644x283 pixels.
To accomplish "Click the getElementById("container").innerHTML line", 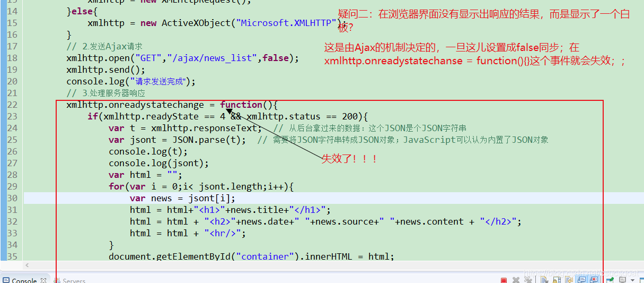I will (x=251, y=256).
